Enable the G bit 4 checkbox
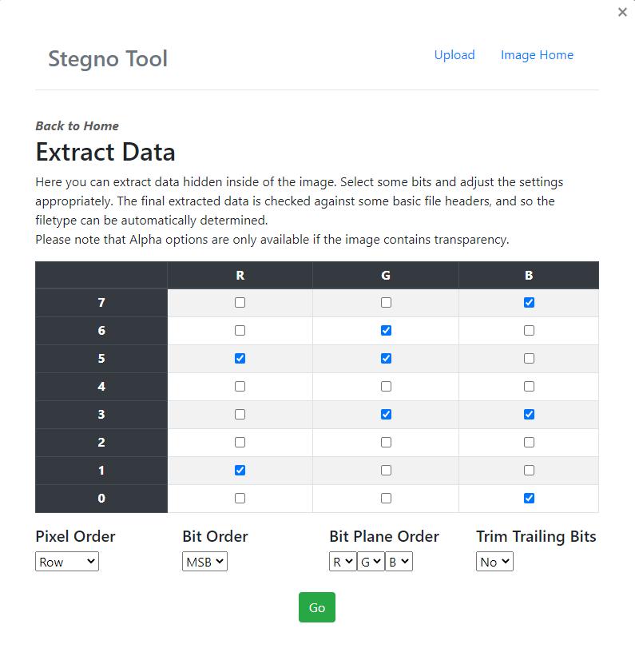Image resolution: width=635 pixels, height=672 pixels. tap(386, 387)
